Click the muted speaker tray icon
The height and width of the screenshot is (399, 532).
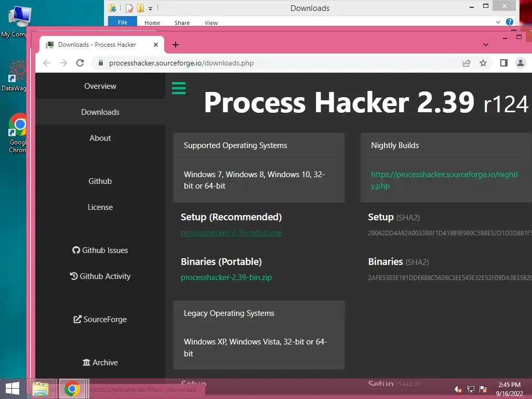[x=458, y=389]
